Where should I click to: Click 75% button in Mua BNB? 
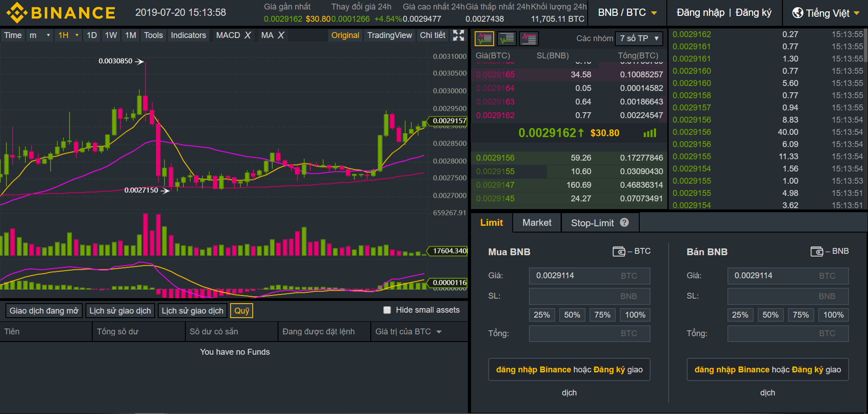(x=602, y=315)
